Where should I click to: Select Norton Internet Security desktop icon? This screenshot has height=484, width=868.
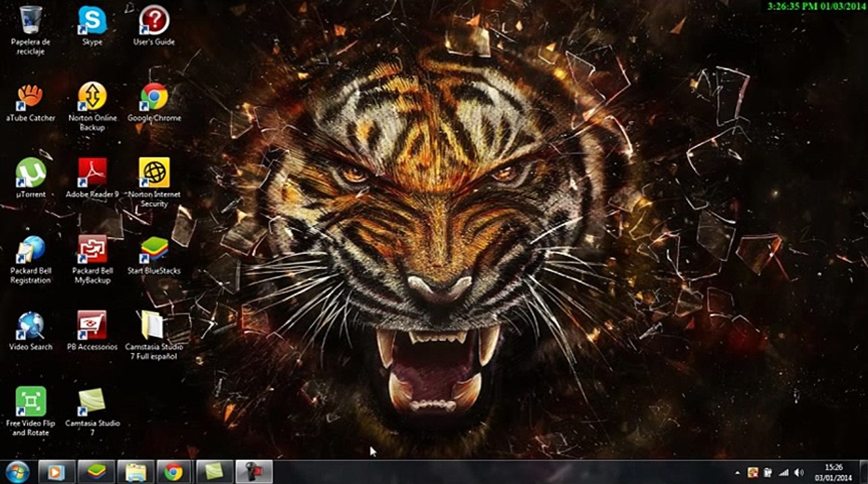(x=154, y=182)
